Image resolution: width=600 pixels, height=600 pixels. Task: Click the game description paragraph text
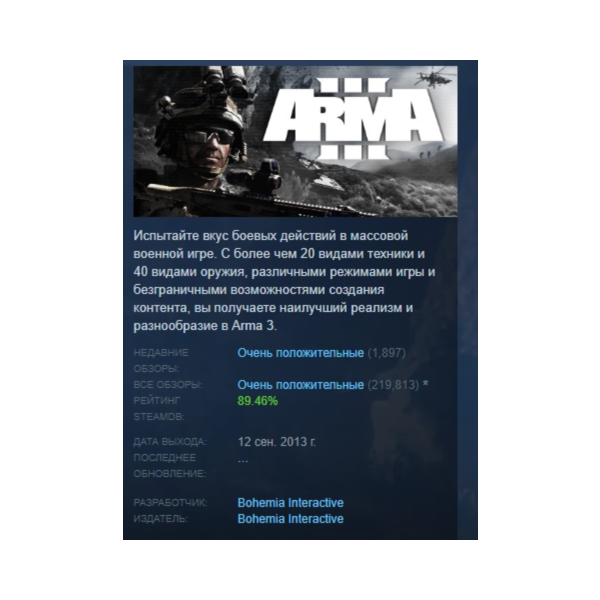coord(284,280)
